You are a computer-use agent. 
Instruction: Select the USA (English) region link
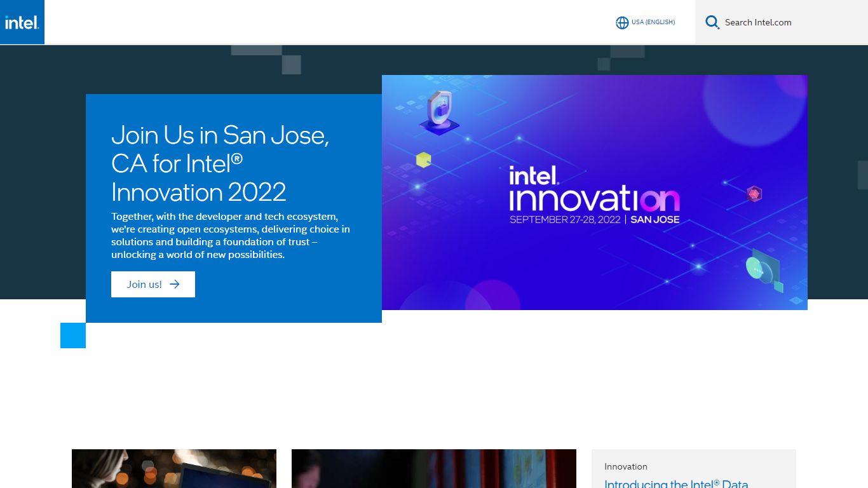point(653,22)
